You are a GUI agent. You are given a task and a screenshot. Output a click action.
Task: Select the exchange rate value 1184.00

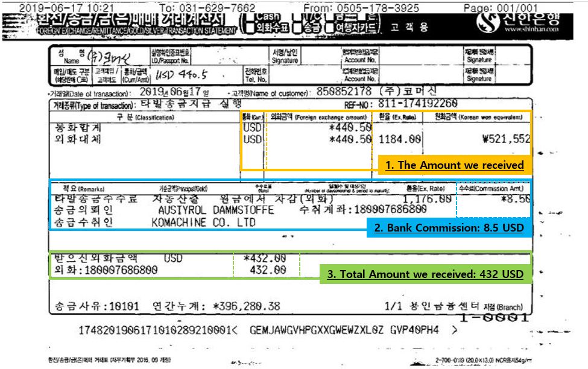pyautogui.click(x=400, y=139)
